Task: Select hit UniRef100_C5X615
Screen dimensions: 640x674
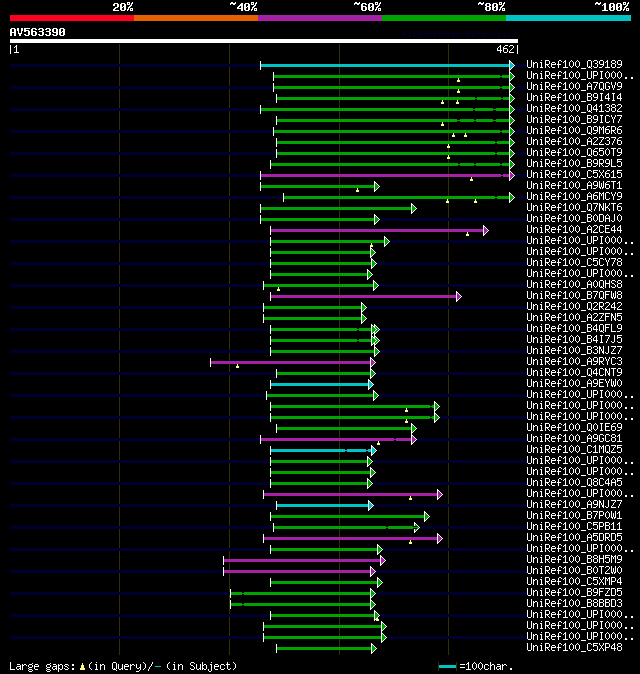Action: pyautogui.click(x=574, y=174)
